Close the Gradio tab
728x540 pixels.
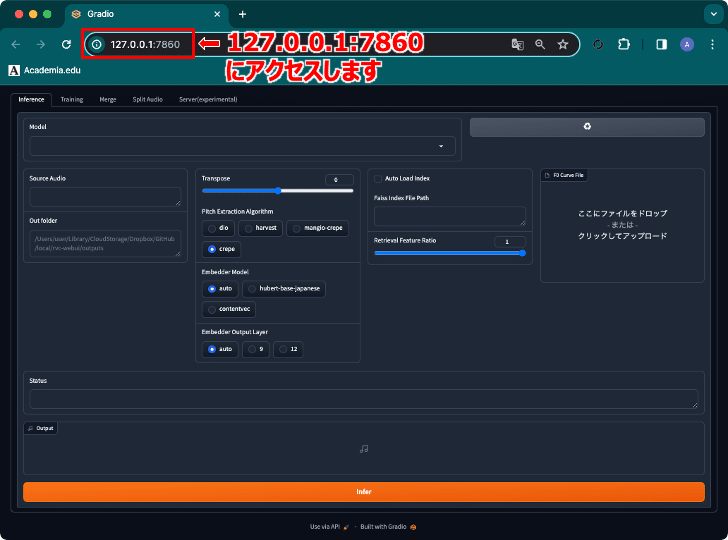[x=217, y=14]
